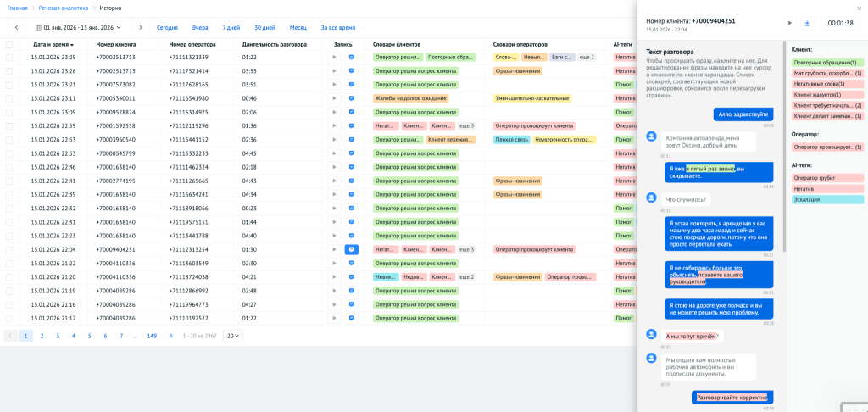
Task: Play the recording of the 15.01.2026 21:12 call
Action: [334, 318]
